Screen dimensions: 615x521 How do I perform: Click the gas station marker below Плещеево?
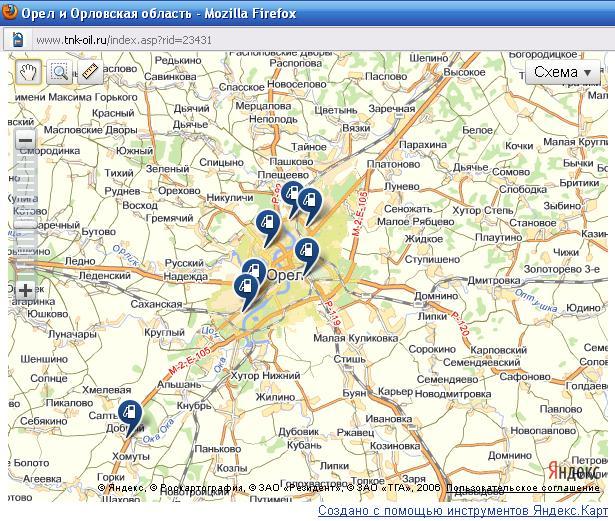tap(291, 194)
